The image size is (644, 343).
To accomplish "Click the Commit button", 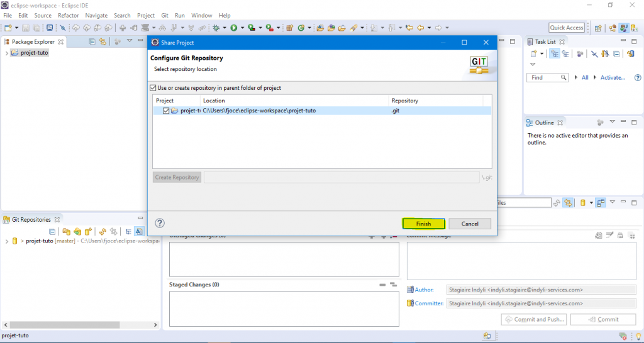I will 603,319.
